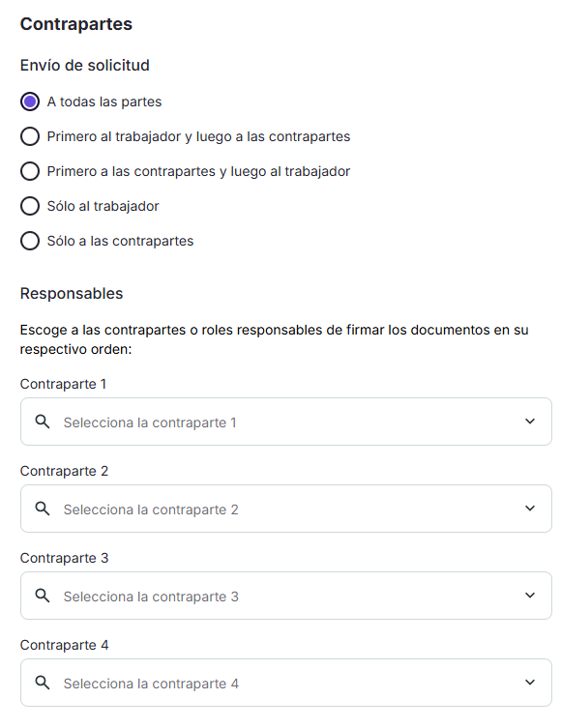
Task: Open the Contraparte 4 dropdown arrow
Action: [x=530, y=682]
